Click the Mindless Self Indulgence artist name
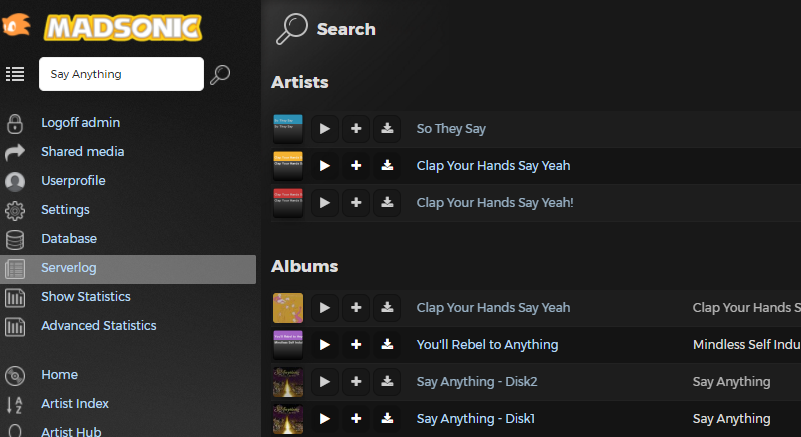Viewport: 801px width, 437px height. (x=746, y=345)
